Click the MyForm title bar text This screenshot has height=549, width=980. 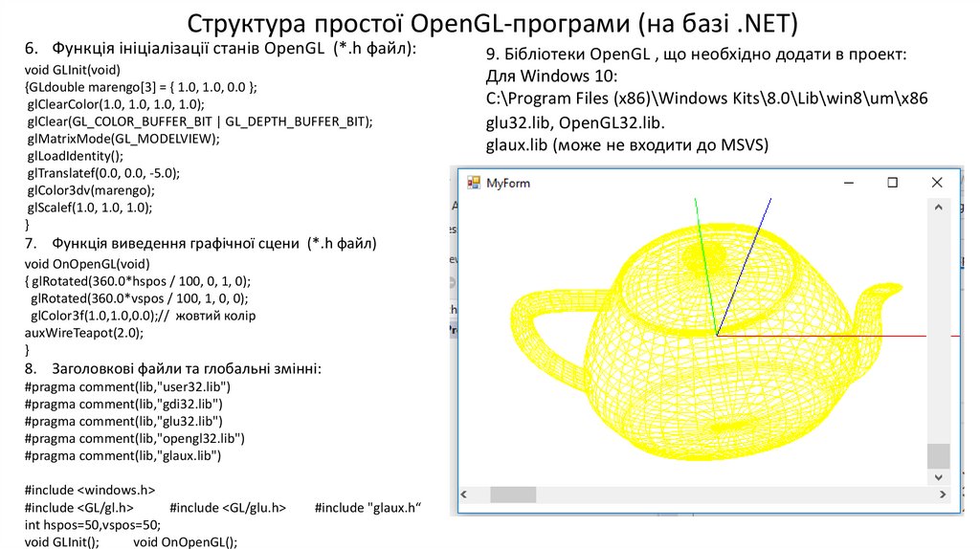[507, 183]
